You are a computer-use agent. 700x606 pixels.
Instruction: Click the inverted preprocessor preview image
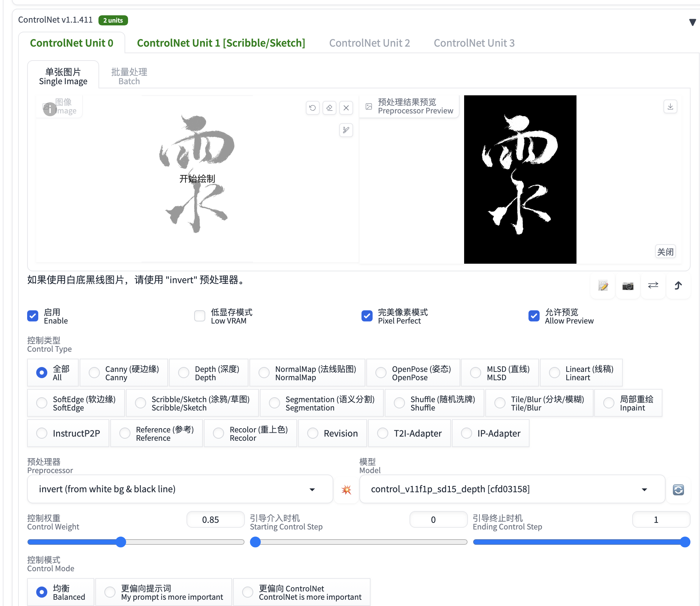click(x=520, y=180)
